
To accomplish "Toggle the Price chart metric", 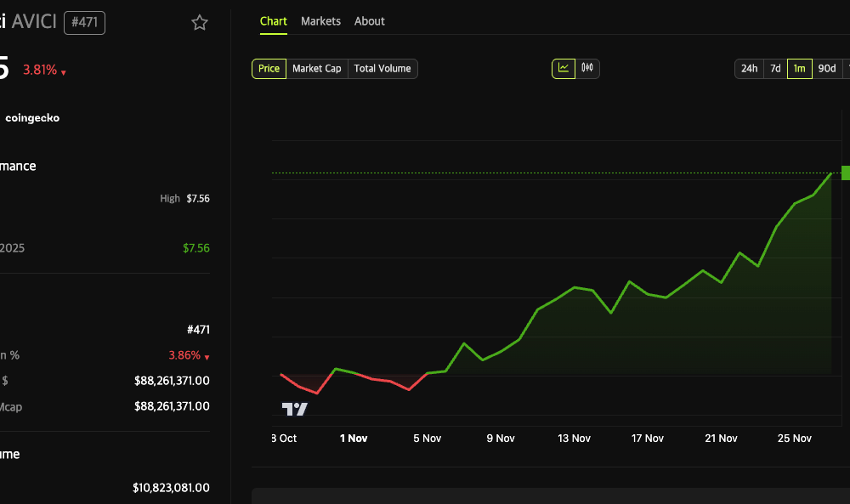I will (x=269, y=69).
